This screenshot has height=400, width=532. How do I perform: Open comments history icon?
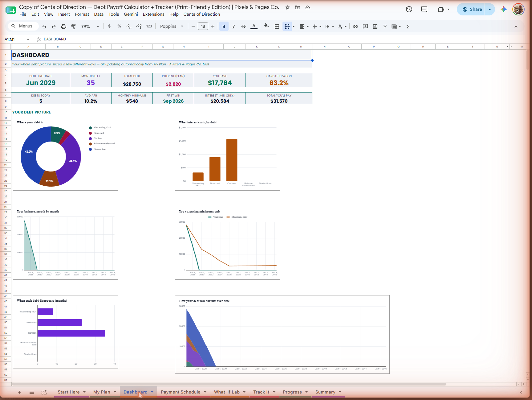424,9
